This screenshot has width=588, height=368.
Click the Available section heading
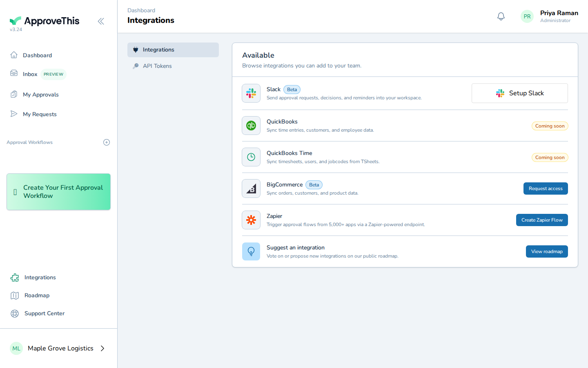(258, 55)
